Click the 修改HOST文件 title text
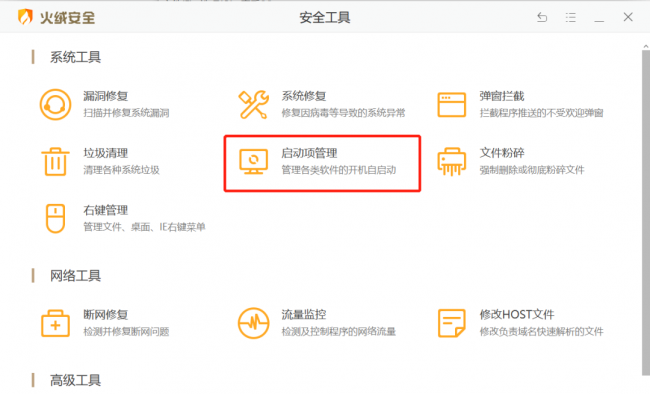The height and width of the screenshot is (394, 650). click(517, 315)
